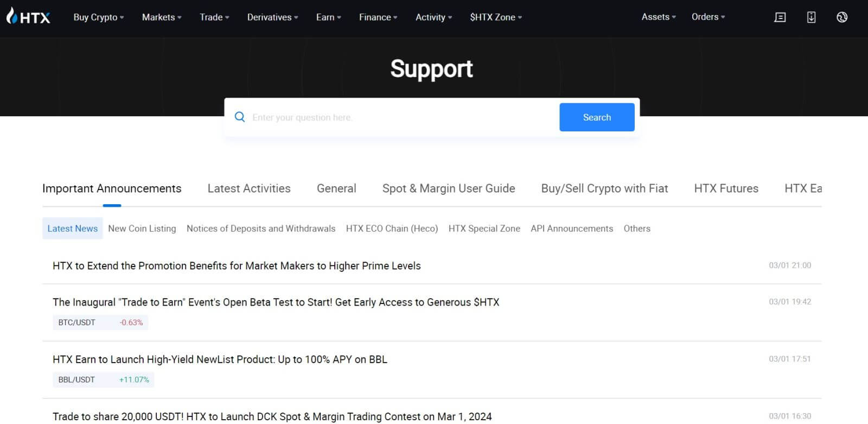Screen dimensions: 868x424
Task: Select the HTX Futures tab
Action: click(726, 188)
